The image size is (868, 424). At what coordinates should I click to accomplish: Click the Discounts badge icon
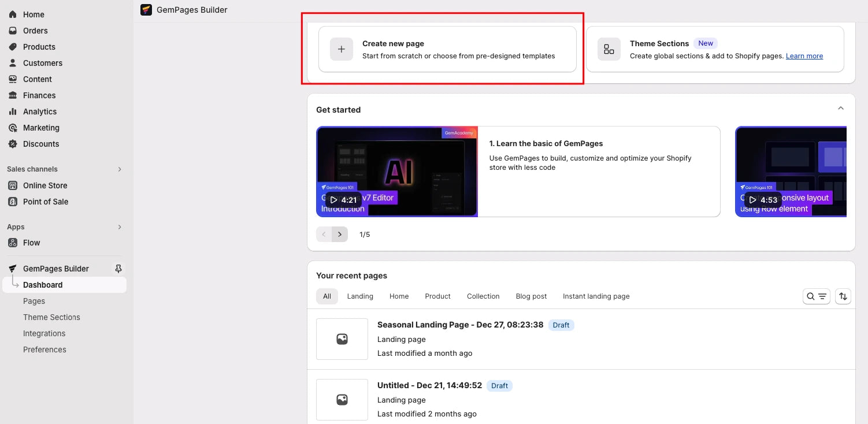click(13, 144)
